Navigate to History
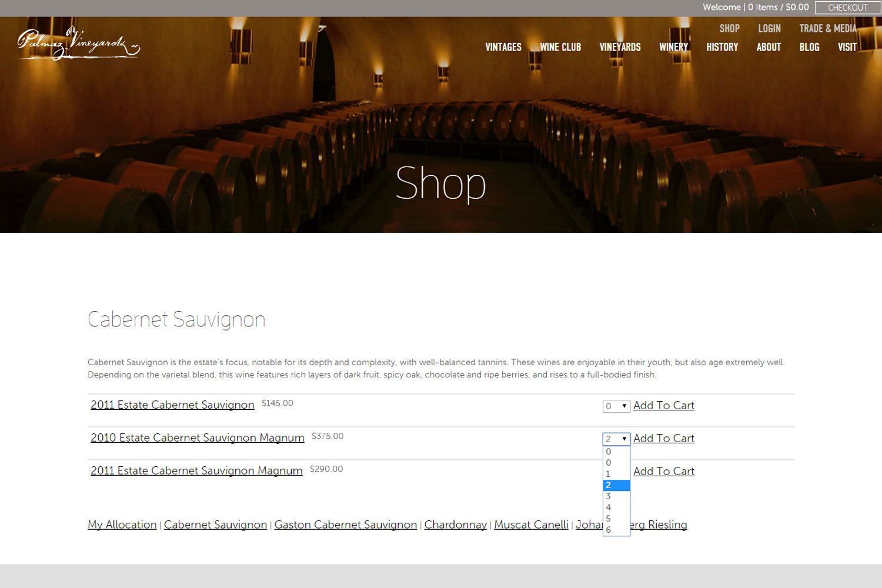The width and height of the screenshot is (882, 588). point(722,47)
